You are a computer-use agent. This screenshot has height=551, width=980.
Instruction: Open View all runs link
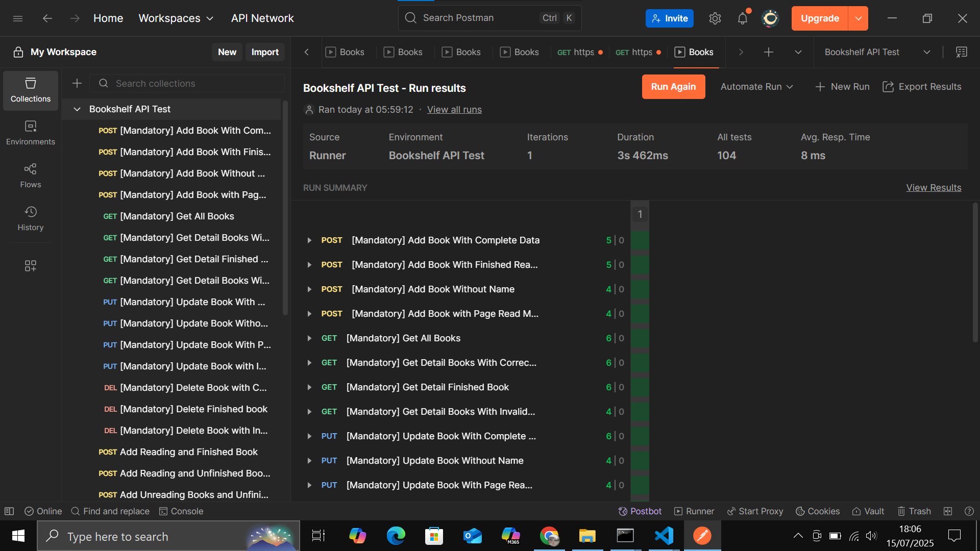[x=454, y=110]
